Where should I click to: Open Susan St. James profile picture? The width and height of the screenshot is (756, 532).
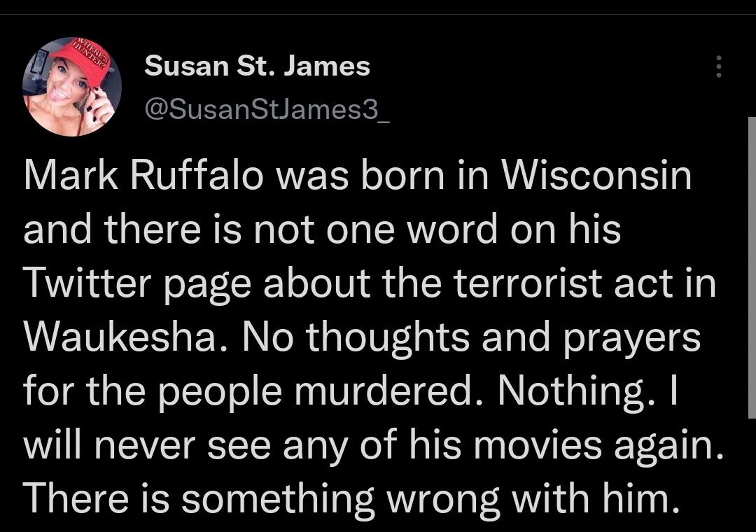click(x=72, y=87)
